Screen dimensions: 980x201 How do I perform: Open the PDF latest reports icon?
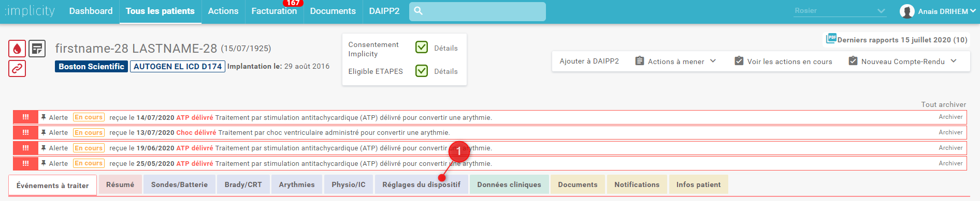[x=831, y=38]
